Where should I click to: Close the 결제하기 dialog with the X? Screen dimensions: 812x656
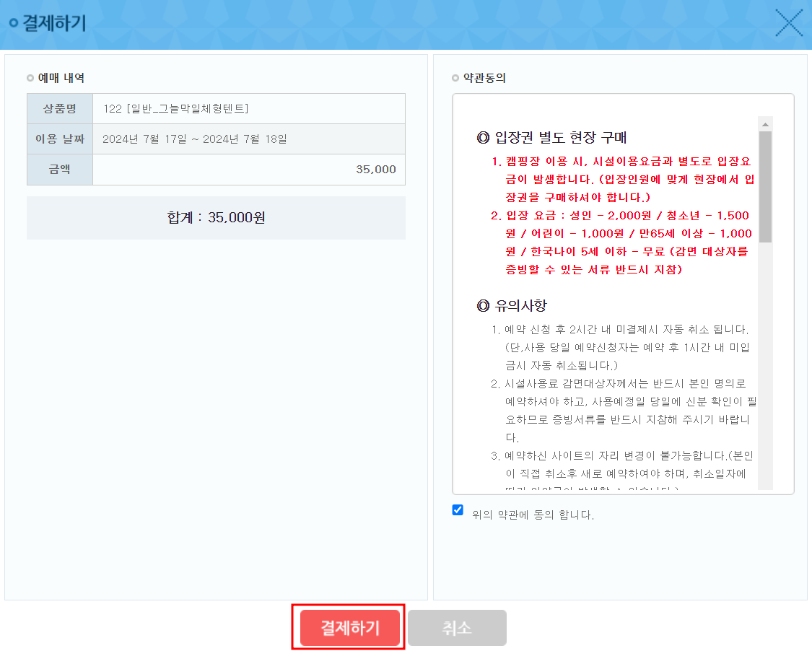(789, 23)
